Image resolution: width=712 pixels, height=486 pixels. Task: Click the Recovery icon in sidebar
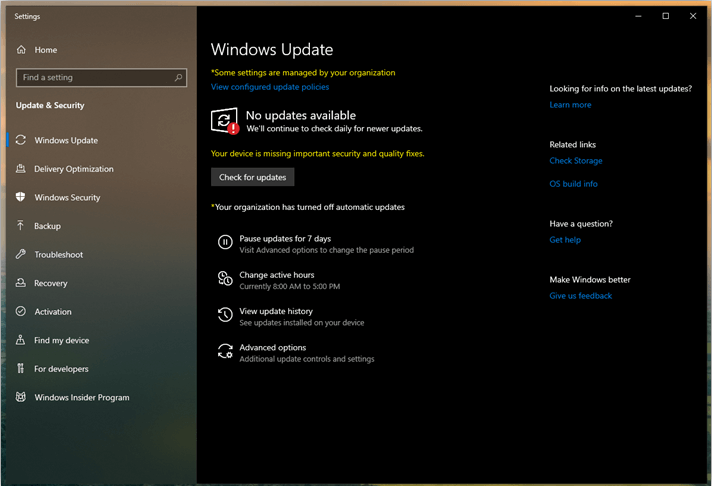click(21, 283)
